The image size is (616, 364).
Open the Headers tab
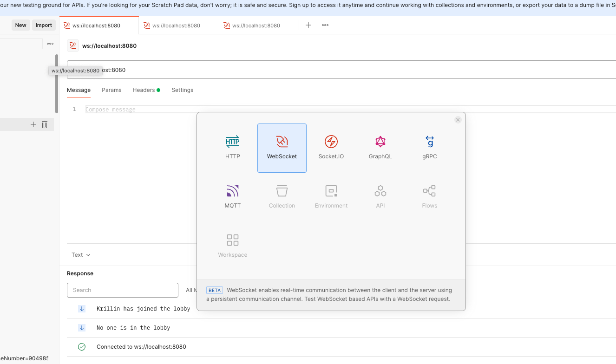(x=146, y=90)
